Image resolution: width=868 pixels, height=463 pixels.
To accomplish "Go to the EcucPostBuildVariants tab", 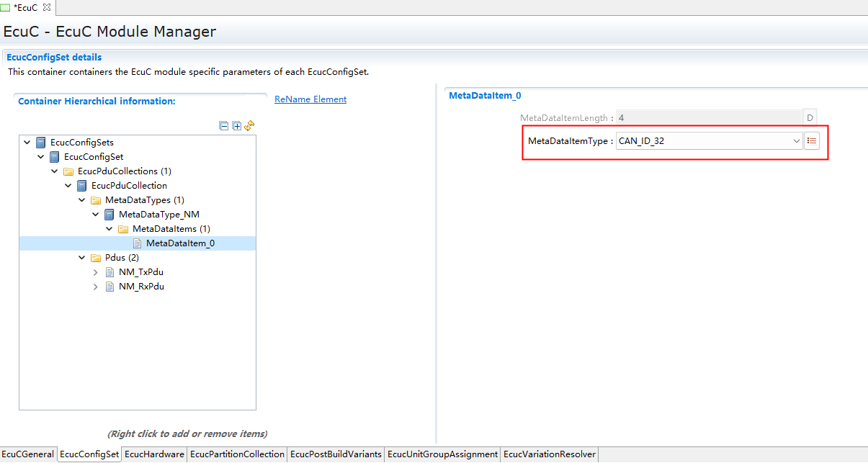I will click(x=336, y=454).
